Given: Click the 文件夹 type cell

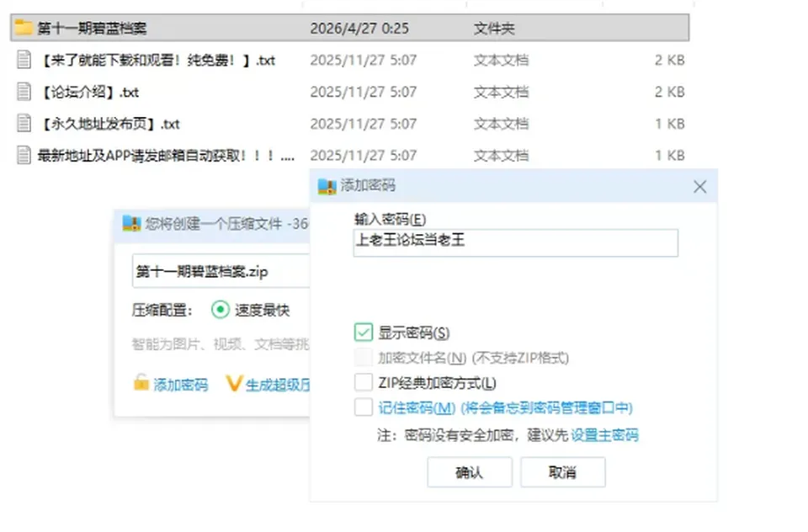Looking at the screenshot, I should click(494, 28).
